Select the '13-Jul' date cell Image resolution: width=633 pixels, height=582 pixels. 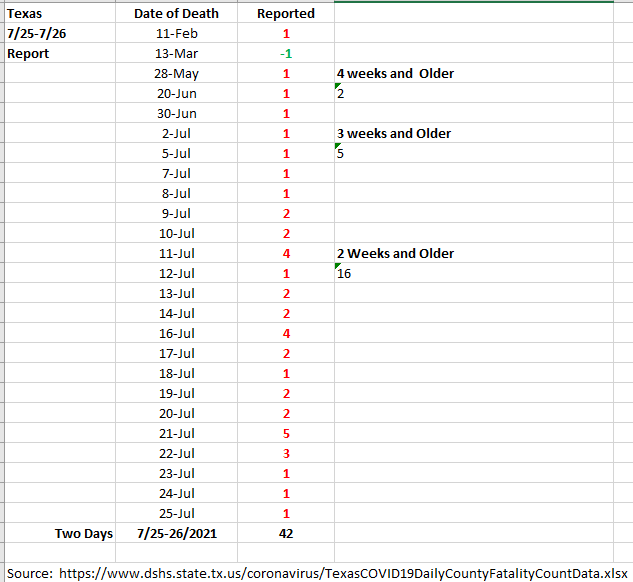[176, 293]
